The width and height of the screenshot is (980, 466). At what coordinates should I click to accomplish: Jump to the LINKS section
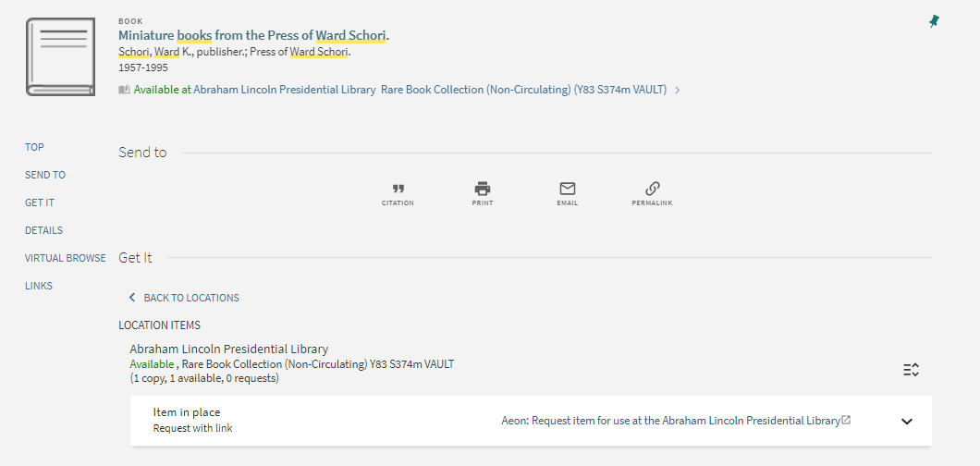[39, 286]
